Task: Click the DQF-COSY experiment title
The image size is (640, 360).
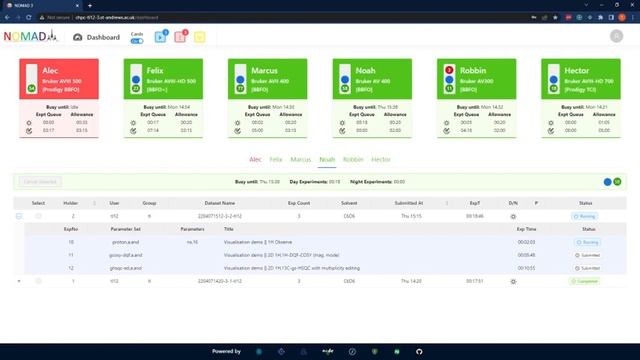Action: pyautogui.click(x=282, y=255)
